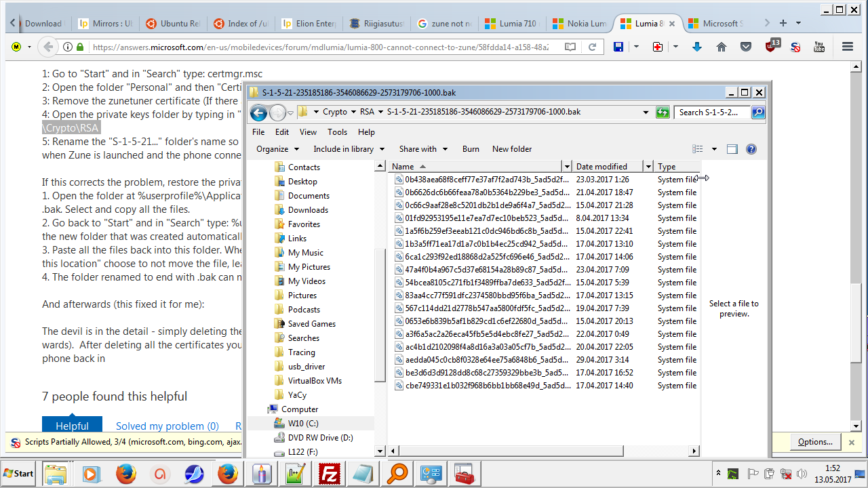Click New folder in Explorer toolbar
Screen dimensions: 868x488
(x=512, y=149)
